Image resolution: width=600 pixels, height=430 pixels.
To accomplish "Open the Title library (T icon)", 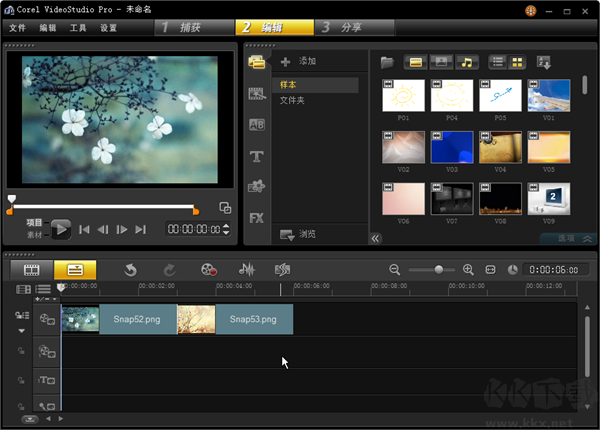I will tap(256, 156).
